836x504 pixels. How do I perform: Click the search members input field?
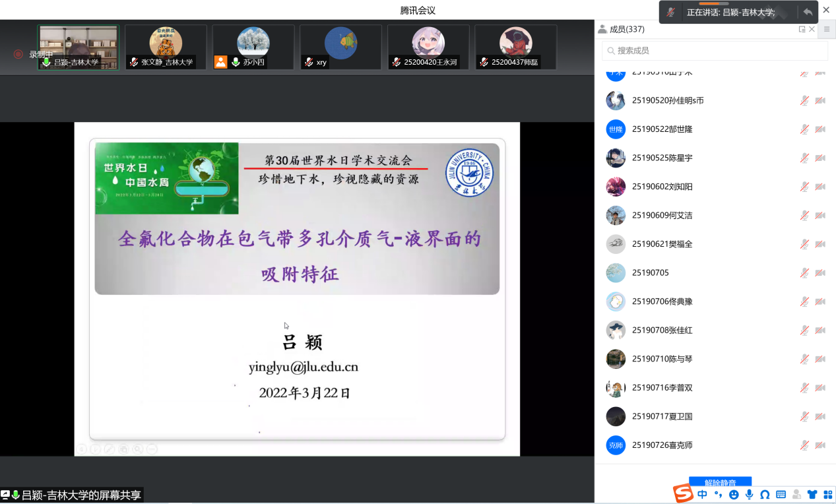coord(715,51)
